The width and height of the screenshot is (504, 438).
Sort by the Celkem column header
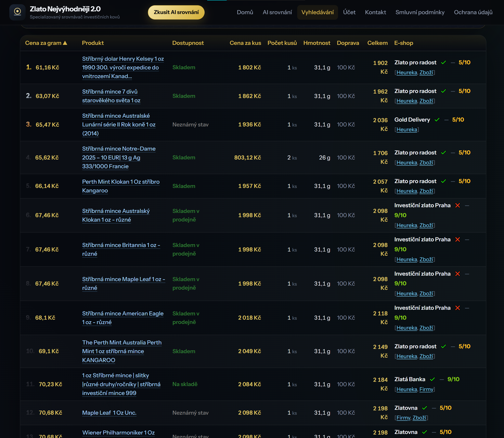(x=377, y=43)
